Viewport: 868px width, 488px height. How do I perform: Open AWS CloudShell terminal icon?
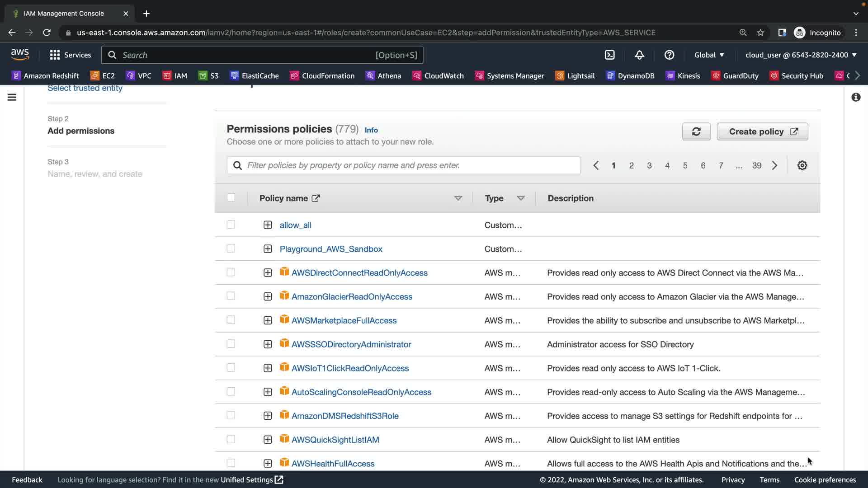tap(609, 55)
